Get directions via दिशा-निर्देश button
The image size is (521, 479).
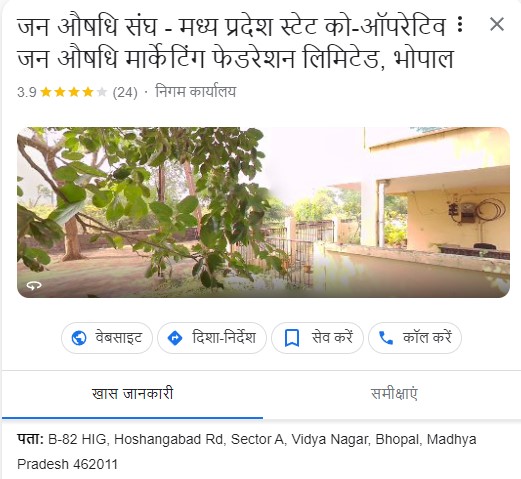[212, 338]
